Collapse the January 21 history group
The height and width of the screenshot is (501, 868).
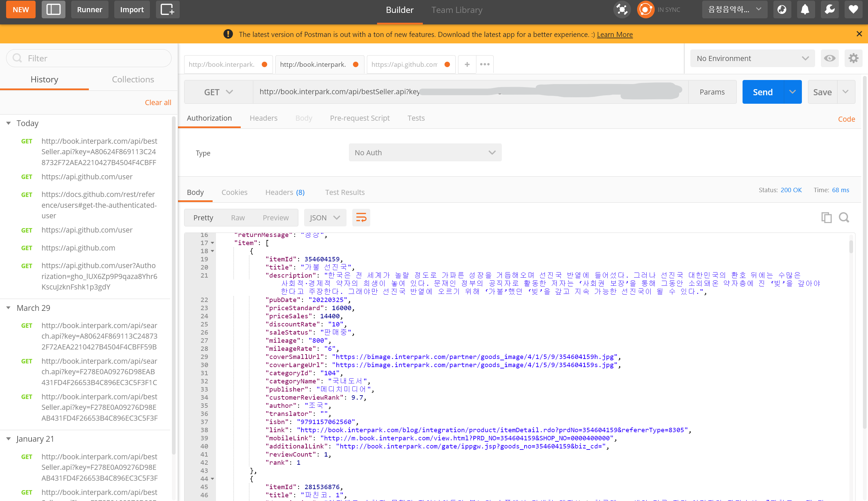8,439
